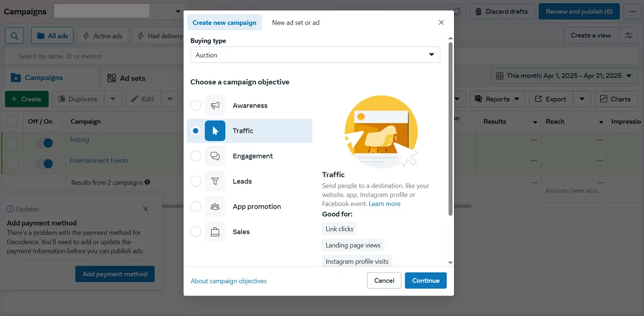Viewport: 644px width, 316px height.
Task: Click the dialog vertical scrollbar
Action: 450,129
